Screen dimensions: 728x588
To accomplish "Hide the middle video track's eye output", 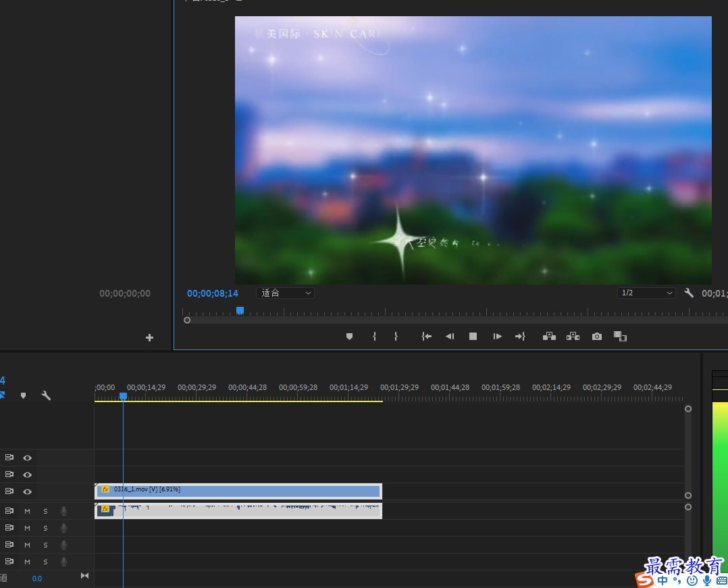I will click(28, 474).
